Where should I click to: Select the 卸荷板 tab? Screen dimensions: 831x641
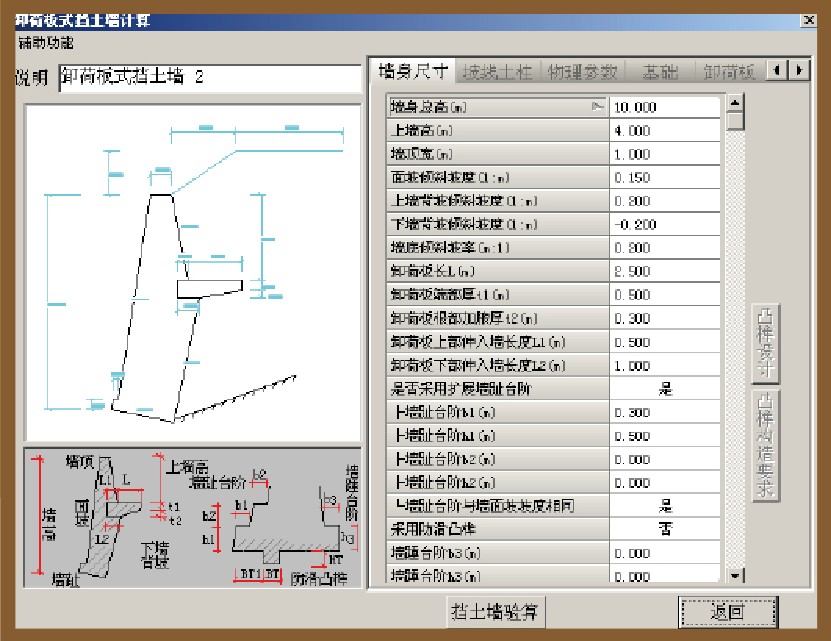729,72
